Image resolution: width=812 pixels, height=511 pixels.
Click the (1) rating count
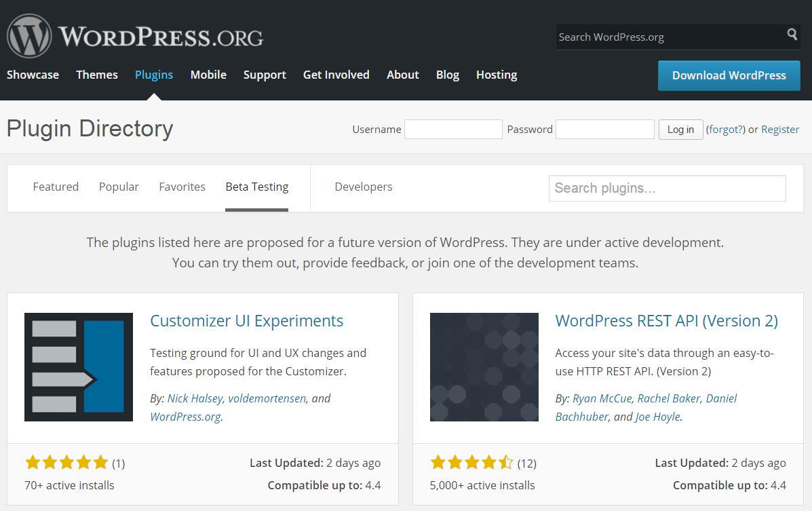(x=119, y=463)
